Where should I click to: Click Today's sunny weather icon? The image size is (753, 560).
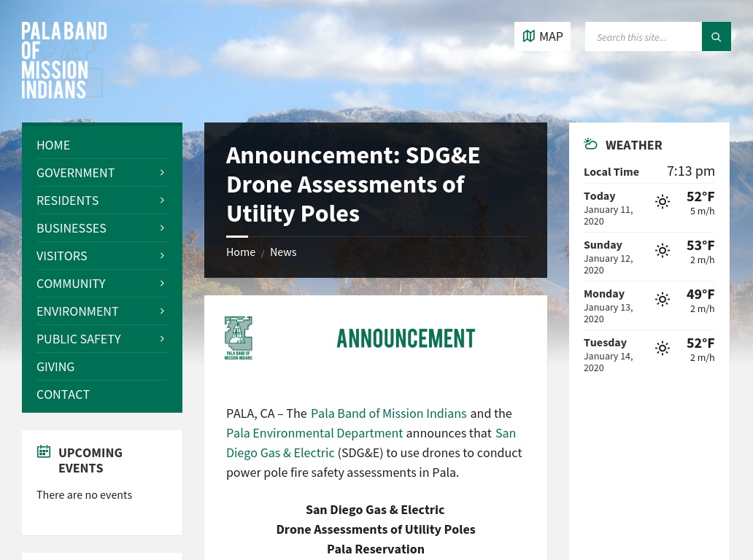663,201
